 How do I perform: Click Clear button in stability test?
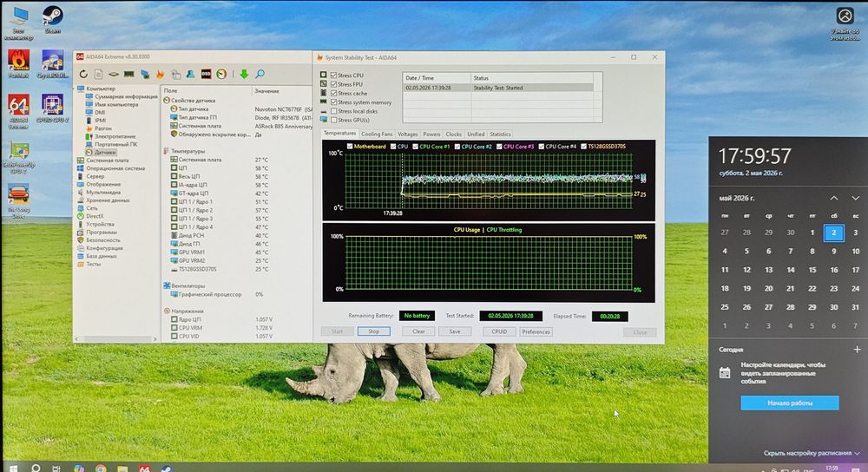(418, 331)
